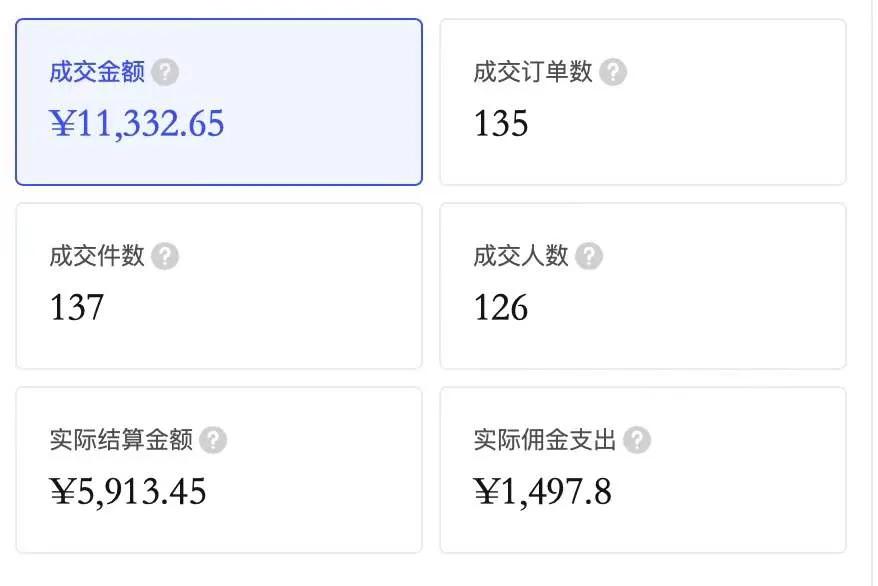Select the 成交件数 metric card
This screenshot has width=878, height=586.
pyautogui.click(x=218, y=285)
